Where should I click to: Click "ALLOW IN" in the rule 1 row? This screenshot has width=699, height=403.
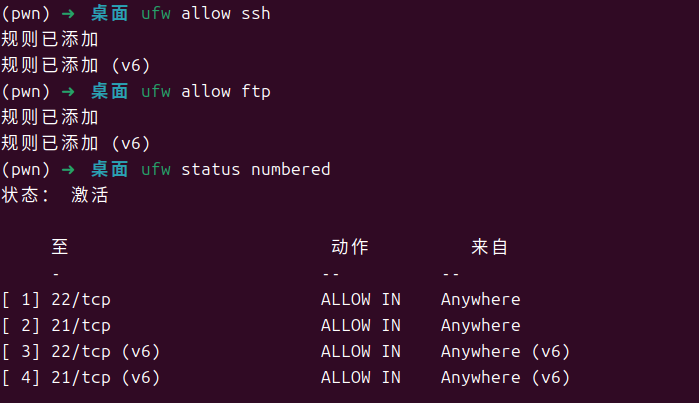[360, 299]
